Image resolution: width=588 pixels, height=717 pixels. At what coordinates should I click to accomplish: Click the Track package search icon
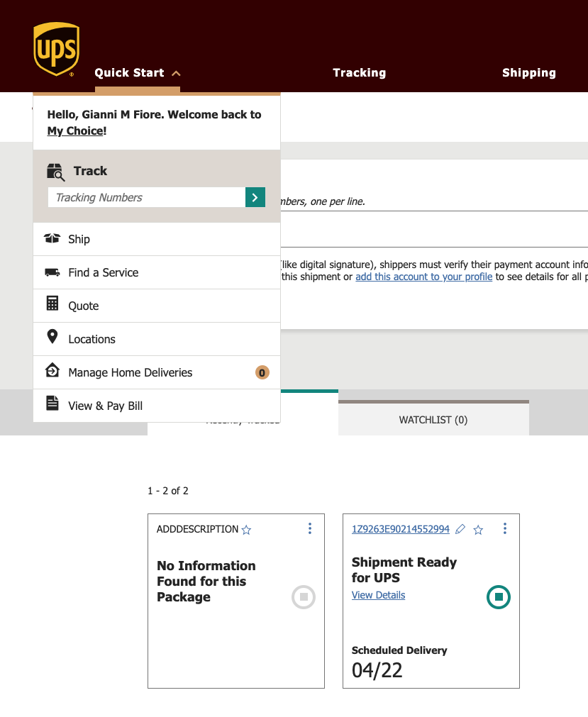56,172
